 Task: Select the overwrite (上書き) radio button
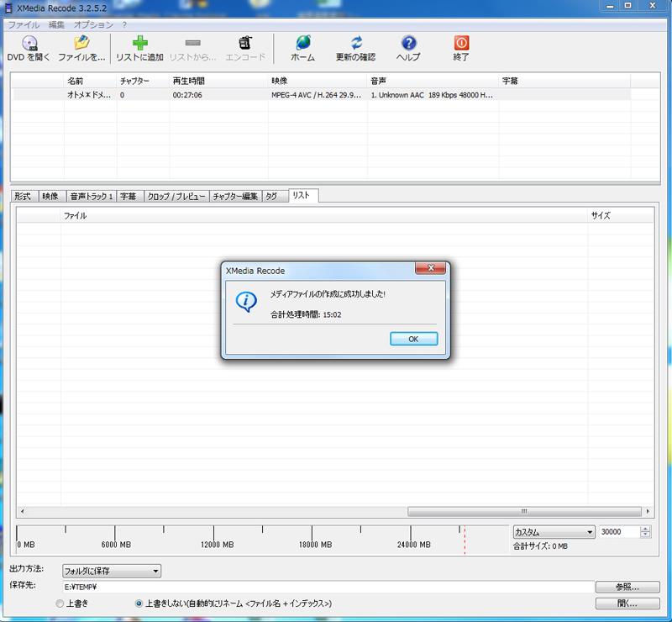coord(60,604)
